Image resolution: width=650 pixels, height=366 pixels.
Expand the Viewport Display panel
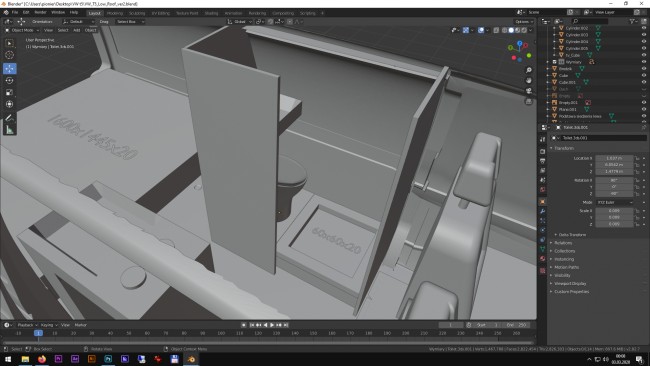(x=570, y=284)
